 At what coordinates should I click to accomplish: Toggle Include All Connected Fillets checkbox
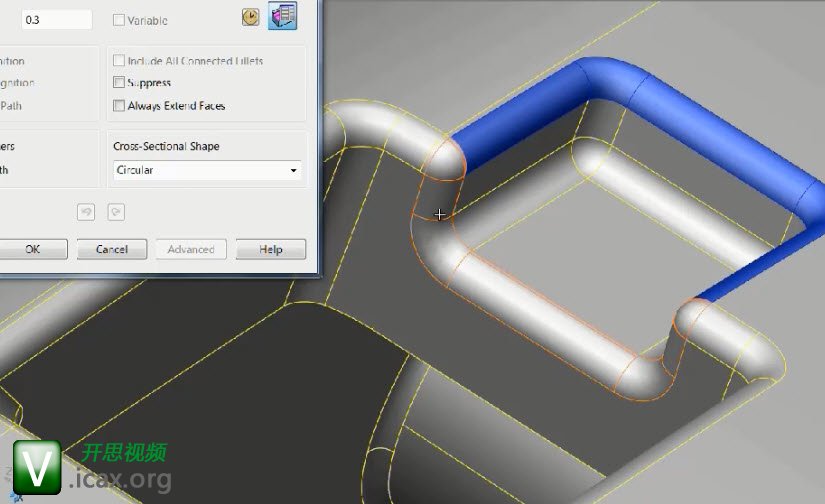tap(119, 61)
